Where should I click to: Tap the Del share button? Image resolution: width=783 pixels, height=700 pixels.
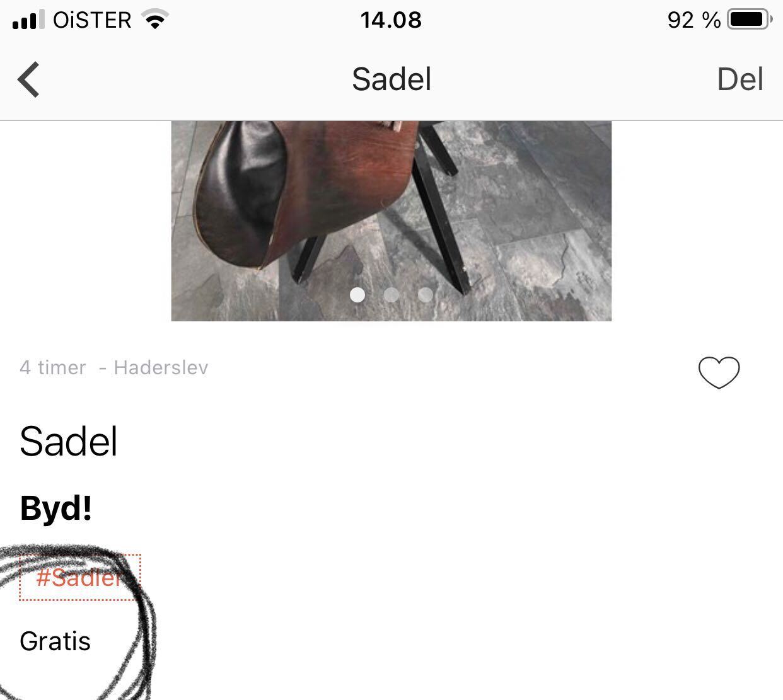tap(740, 79)
